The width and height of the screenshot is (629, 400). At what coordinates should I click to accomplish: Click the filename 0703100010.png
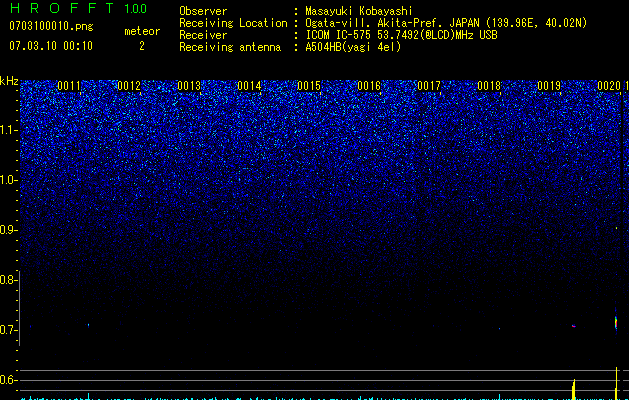coord(51,26)
